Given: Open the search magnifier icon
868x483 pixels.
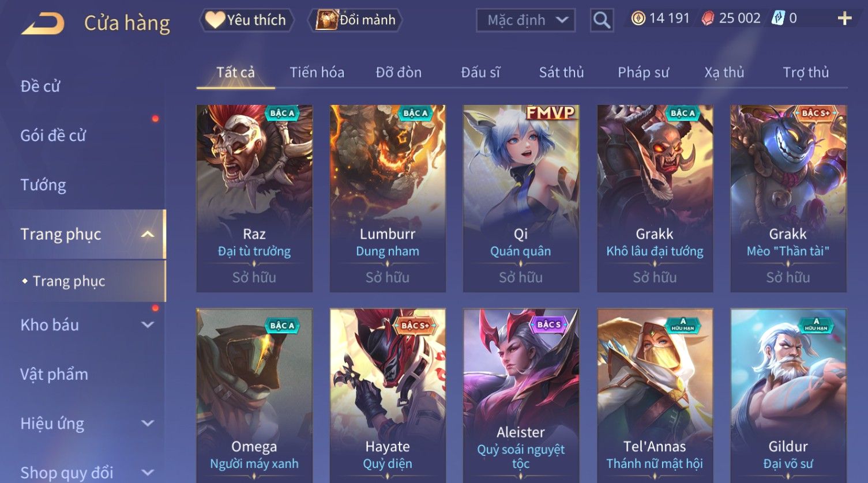Looking at the screenshot, I should (x=602, y=20).
